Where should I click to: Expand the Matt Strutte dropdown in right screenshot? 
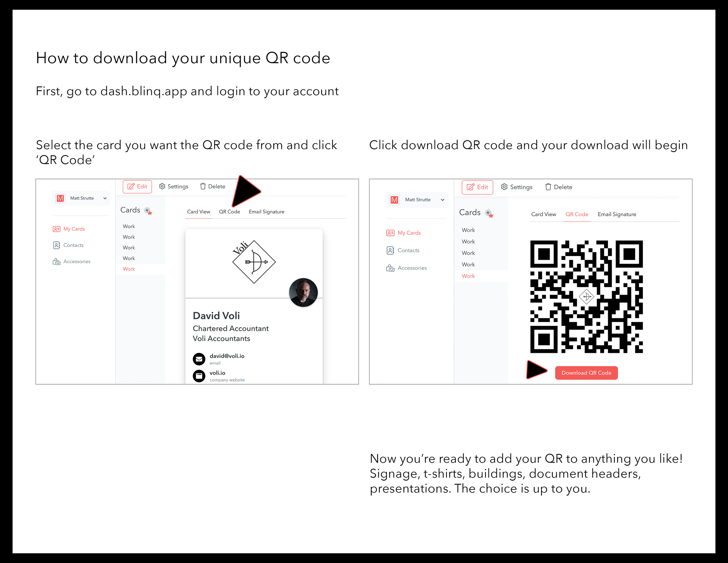tap(443, 200)
